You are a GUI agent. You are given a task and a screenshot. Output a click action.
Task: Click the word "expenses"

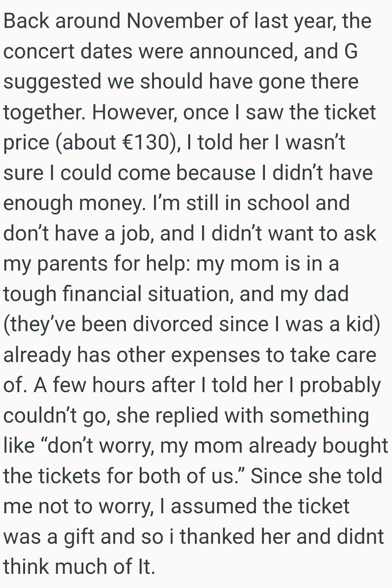click(x=216, y=354)
